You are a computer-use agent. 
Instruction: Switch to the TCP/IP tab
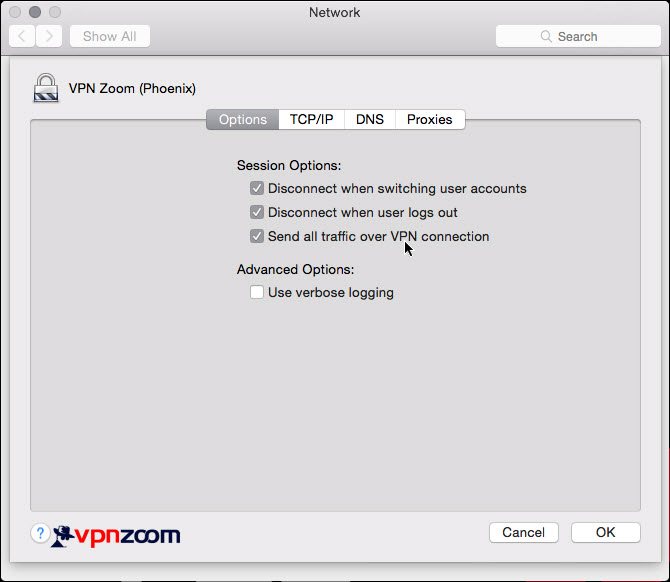pyautogui.click(x=311, y=119)
